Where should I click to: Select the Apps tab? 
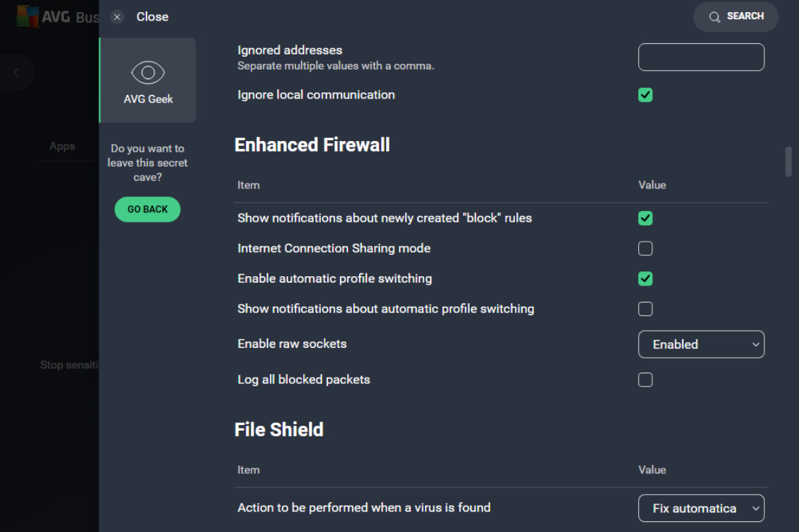[62, 146]
